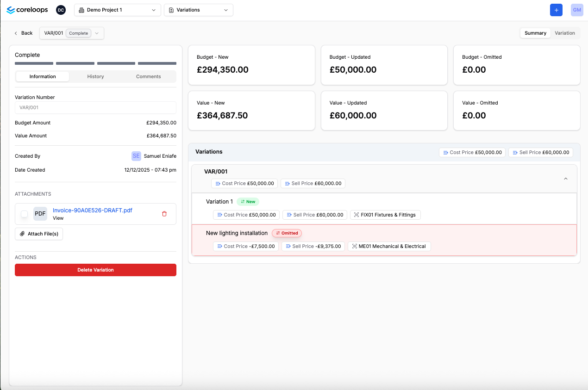
Task: Collapse the VAR/001 variations group chevron
Action: [x=565, y=179]
